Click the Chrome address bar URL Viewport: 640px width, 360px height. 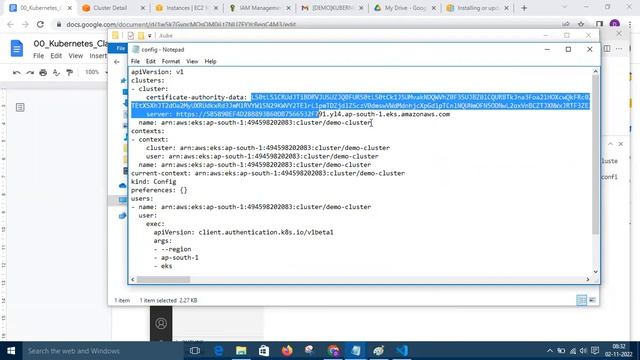click(181, 24)
